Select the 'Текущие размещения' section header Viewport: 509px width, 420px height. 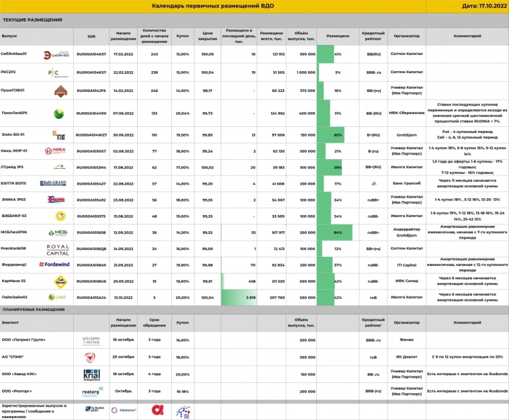click(x=32, y=20)
